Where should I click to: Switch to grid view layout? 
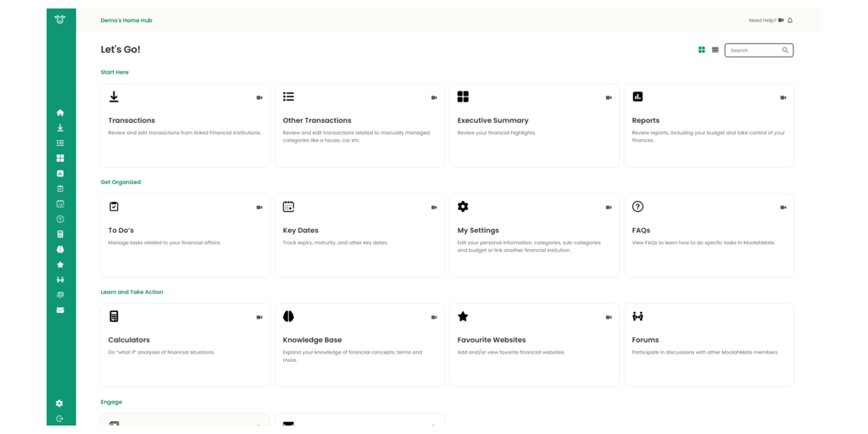(702, 50)
